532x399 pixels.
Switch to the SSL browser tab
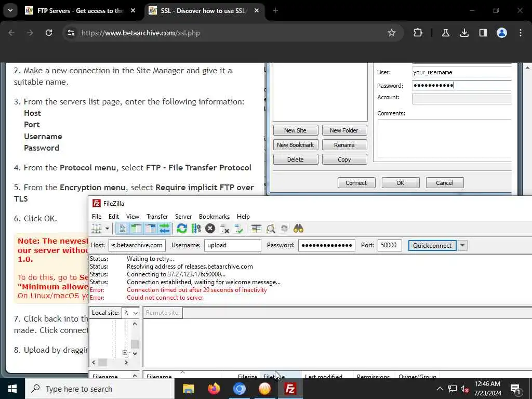point(203,10)
